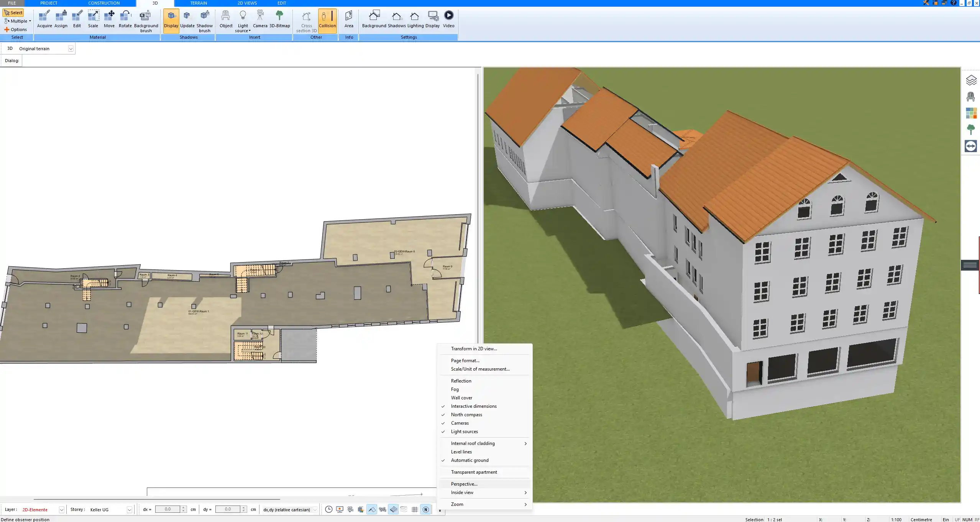The image size is (980, 522).
Task: Click the dx value input field
Action: (168, 509)
